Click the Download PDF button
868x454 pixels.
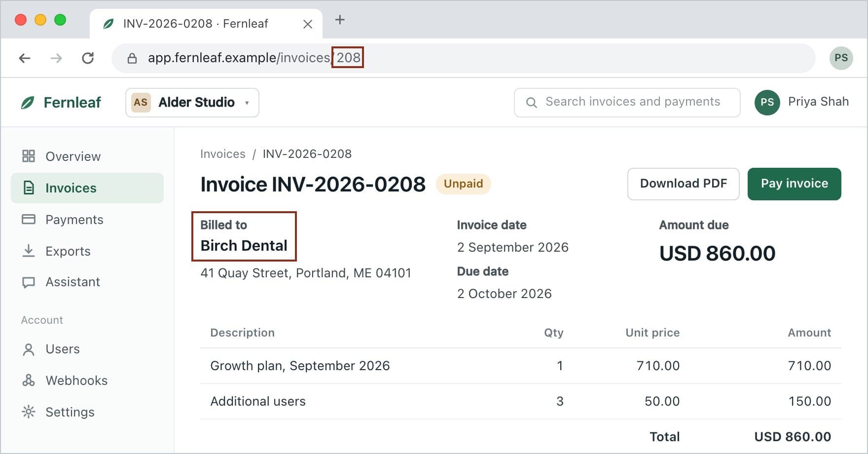pos(683,184)
